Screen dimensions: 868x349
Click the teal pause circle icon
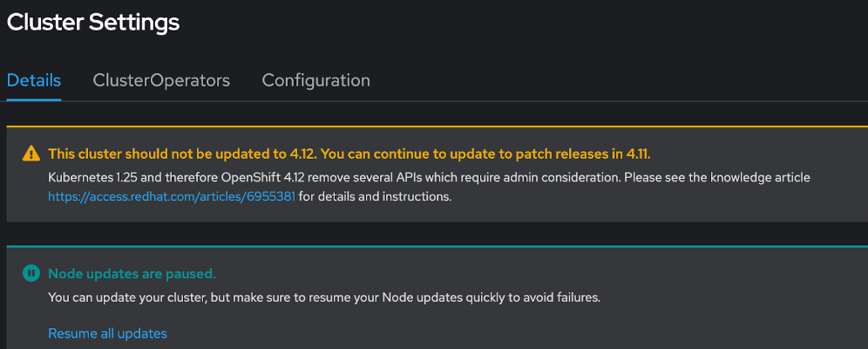coord(31,274)
